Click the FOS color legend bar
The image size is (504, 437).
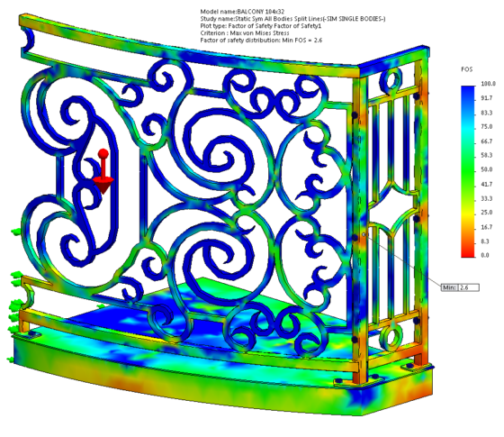pos(468,171)
